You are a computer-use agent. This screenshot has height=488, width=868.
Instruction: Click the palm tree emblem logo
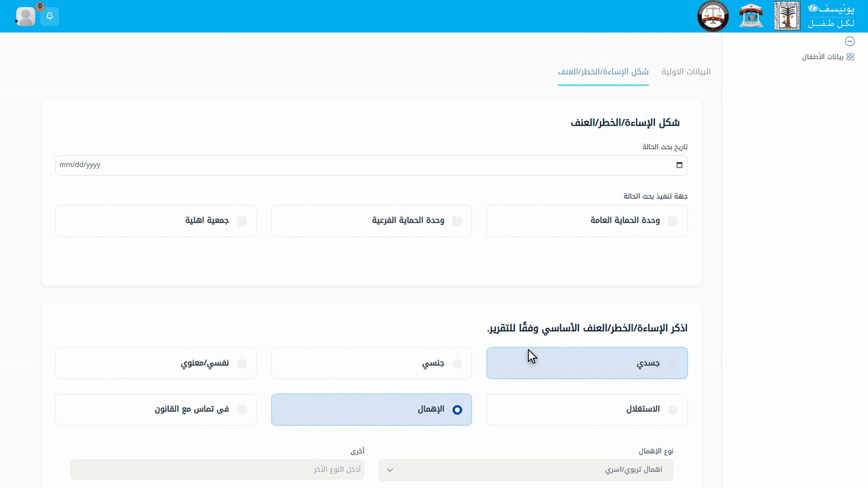tap(787, 16)
